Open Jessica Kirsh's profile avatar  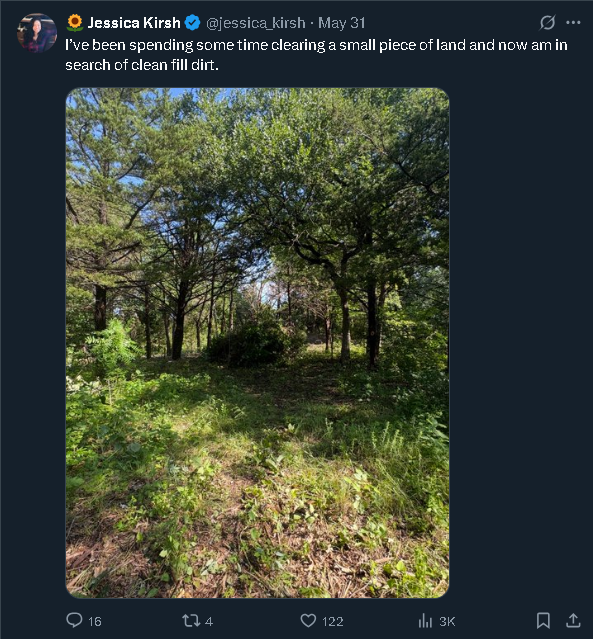pos(37,33)
